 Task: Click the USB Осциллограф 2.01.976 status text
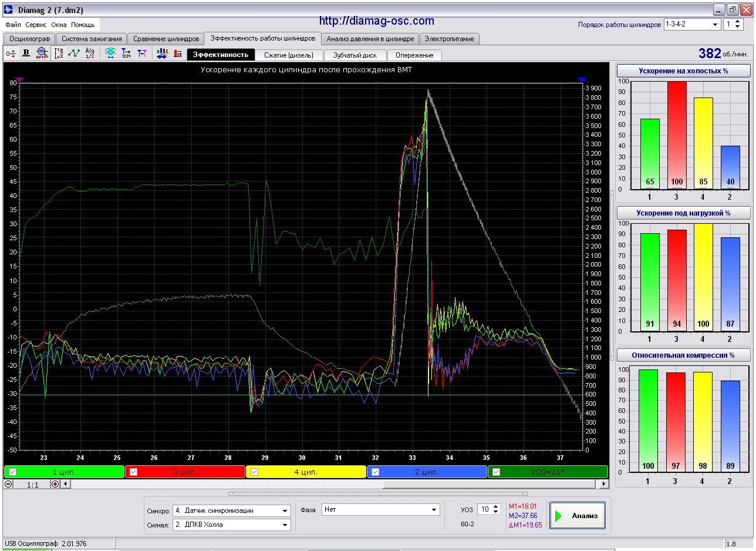point(45,544)
